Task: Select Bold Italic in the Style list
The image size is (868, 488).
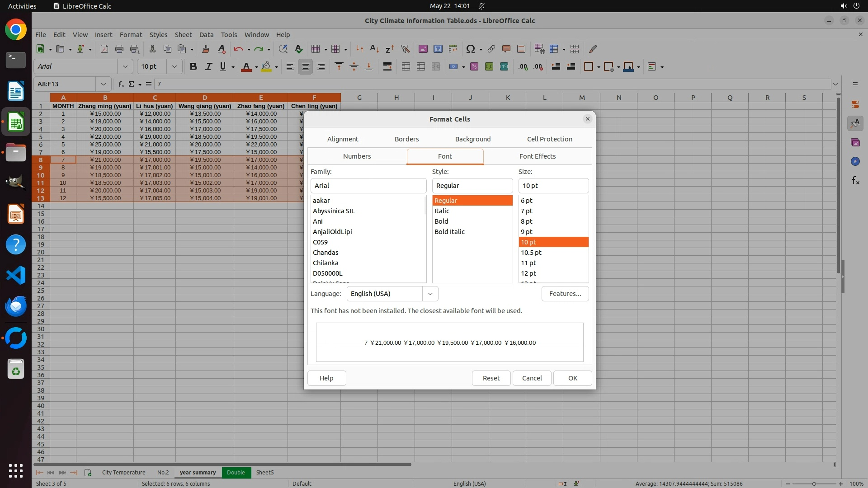Action: (449, 232)
